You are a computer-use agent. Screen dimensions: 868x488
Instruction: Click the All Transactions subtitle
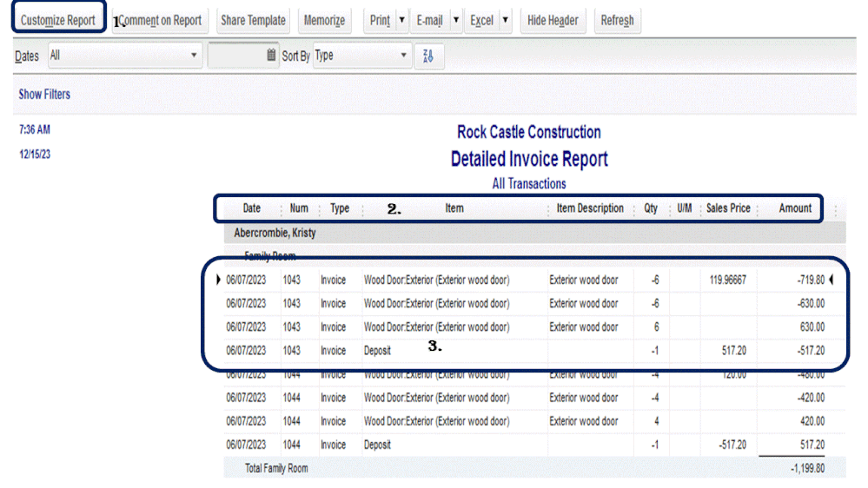coord(529,184)
